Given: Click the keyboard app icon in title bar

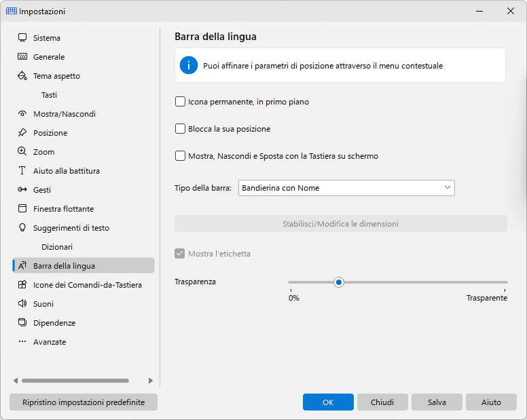Looking at the screenshot, I should coord(12,11).
